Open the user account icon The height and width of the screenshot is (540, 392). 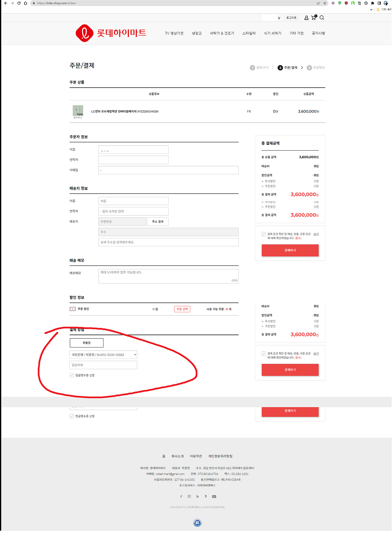coord(306,18)
